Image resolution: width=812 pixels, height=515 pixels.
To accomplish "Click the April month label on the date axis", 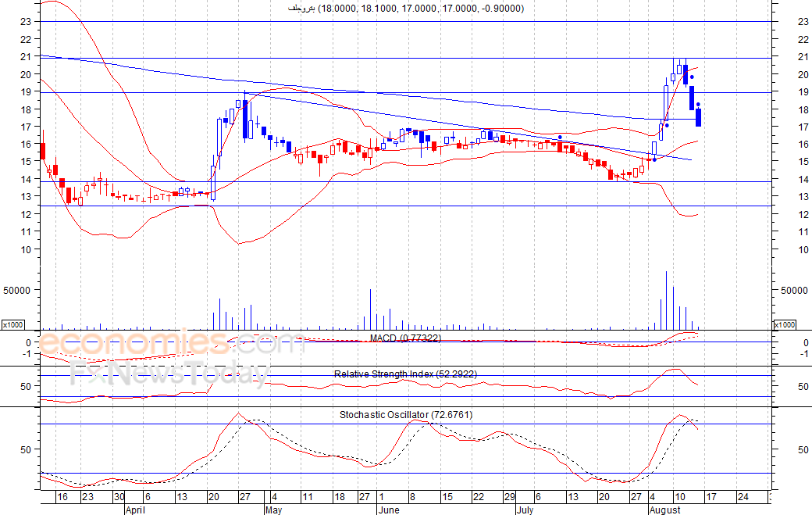I will [135, 510].
